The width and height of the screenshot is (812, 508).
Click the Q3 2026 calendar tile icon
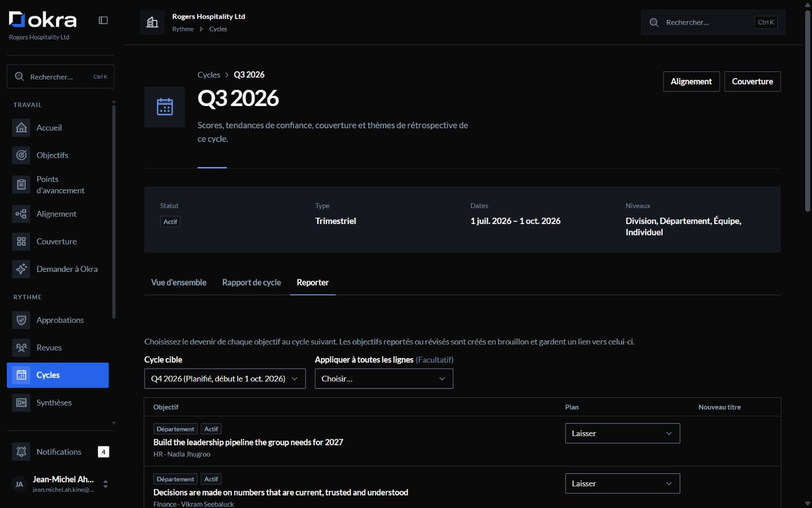tap(165, 107)
